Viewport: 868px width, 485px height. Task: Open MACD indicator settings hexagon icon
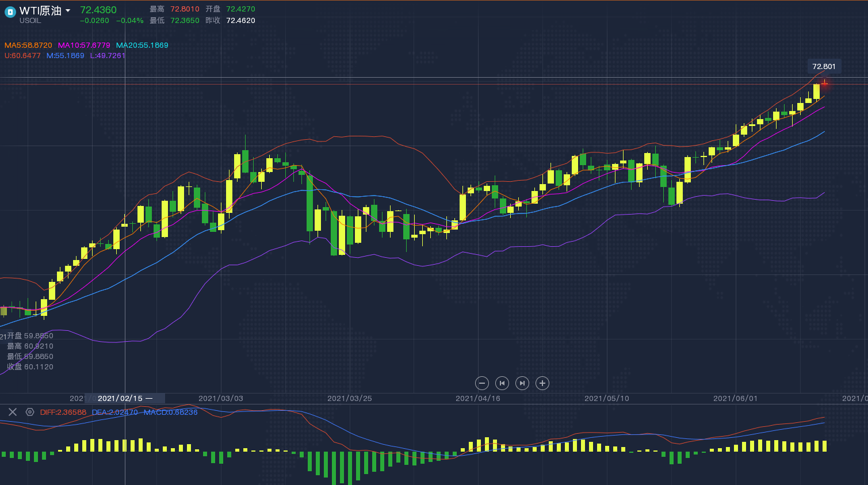(30, 412)
